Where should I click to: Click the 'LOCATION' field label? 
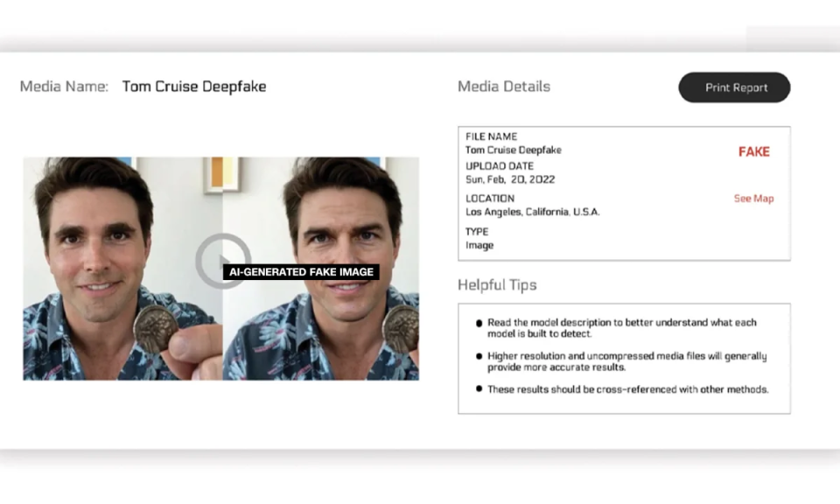(490, 198)
